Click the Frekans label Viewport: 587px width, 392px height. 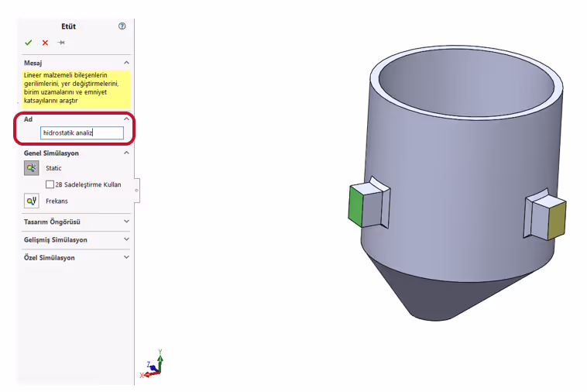click(x=57, y=201)
